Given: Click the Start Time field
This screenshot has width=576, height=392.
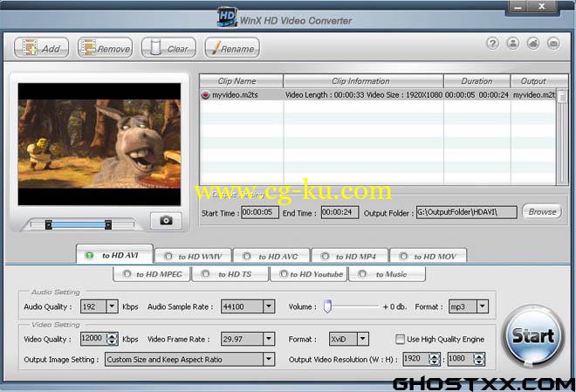Looking at the screenshot, I should (x=260, y=212).
